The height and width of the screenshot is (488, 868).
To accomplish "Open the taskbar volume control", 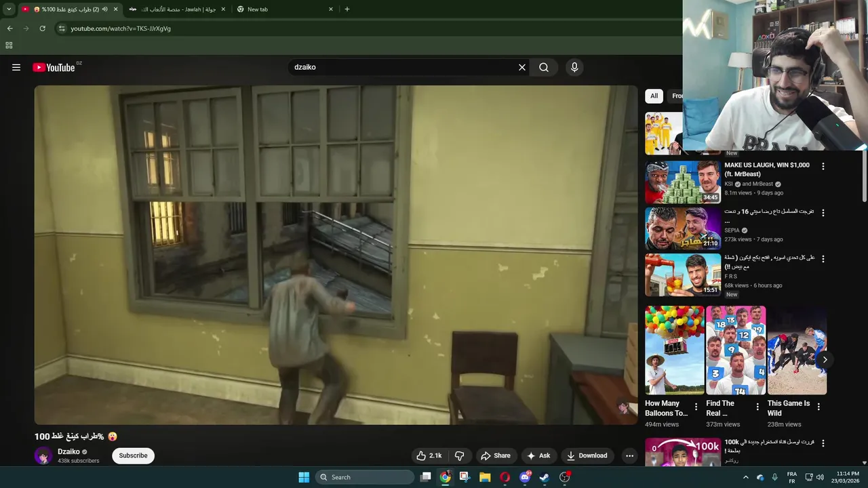I will click(820, 477).
